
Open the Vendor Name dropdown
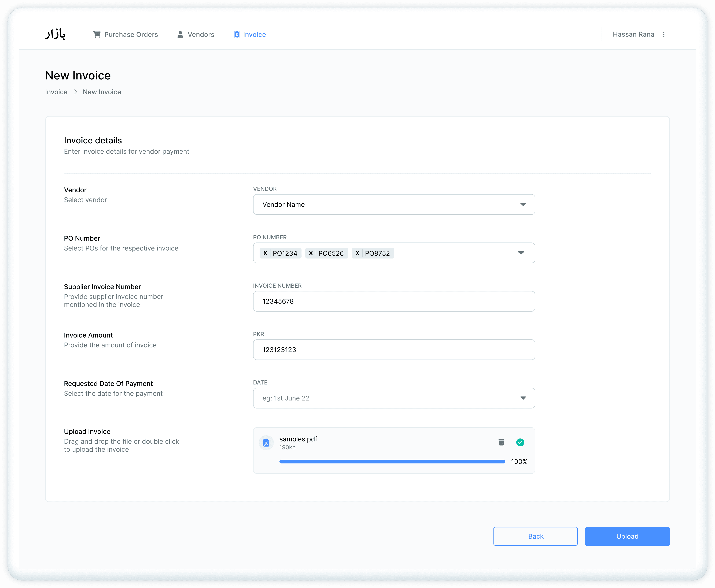(x=394, y=204)
